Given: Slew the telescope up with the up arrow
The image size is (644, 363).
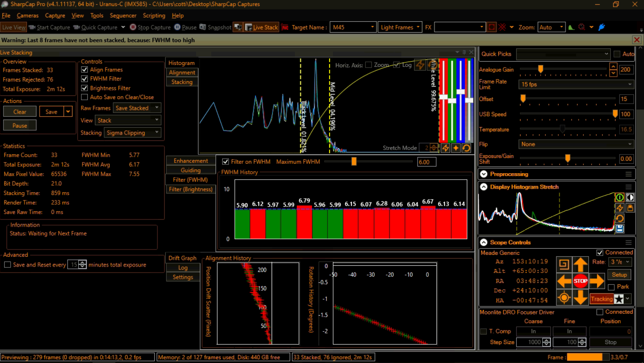Looking at the screenshot, I should click(580, 264).
